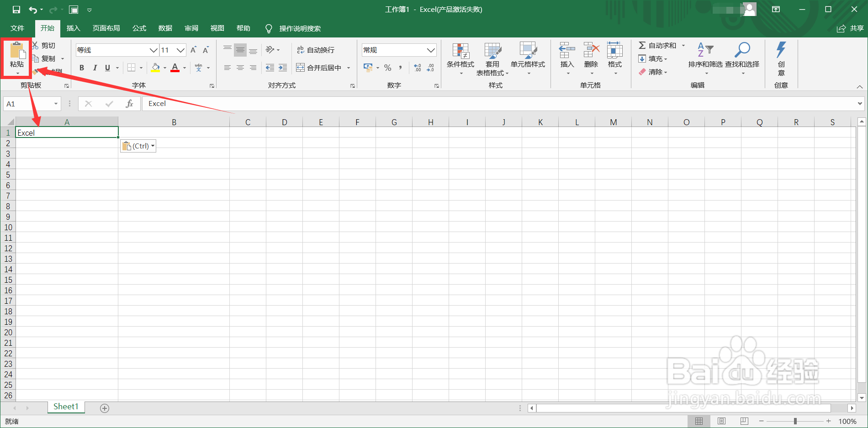Apply comma style number format
The image size is (868, 428).
tap(400, 68)
